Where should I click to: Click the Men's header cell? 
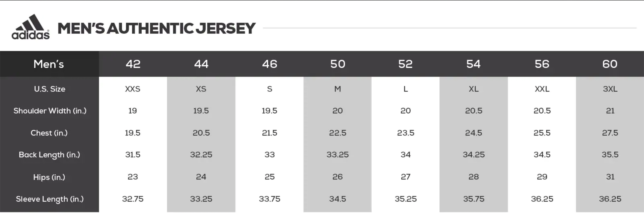point(49,64)
